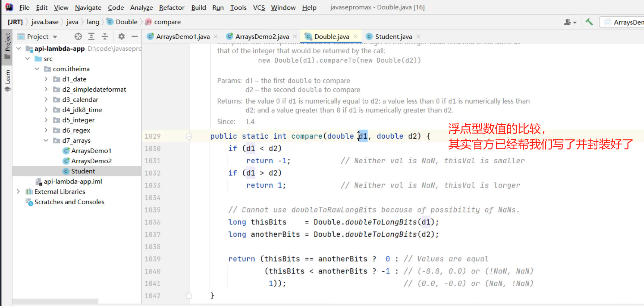Open the File menu
The image size is (644, 306).
pos(24,7)
